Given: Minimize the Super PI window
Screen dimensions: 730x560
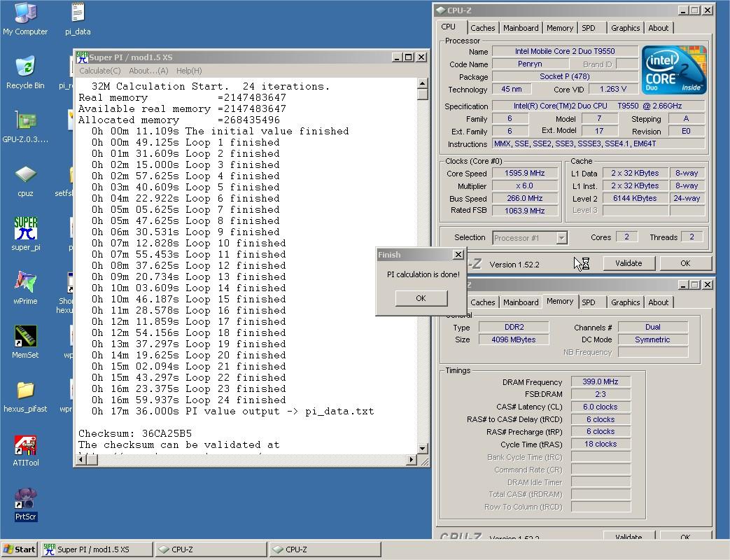Looking at the screenshot, I should (x=397, y=57).
